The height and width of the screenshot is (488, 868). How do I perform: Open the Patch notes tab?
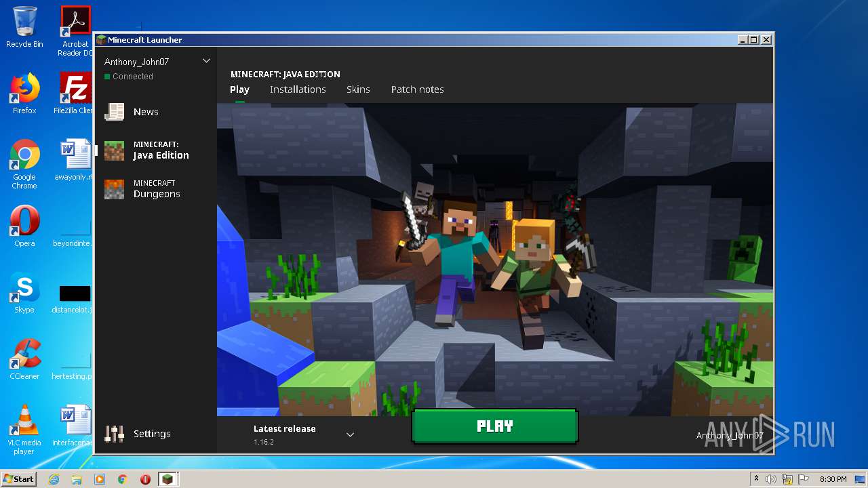[x=417, y=89]
